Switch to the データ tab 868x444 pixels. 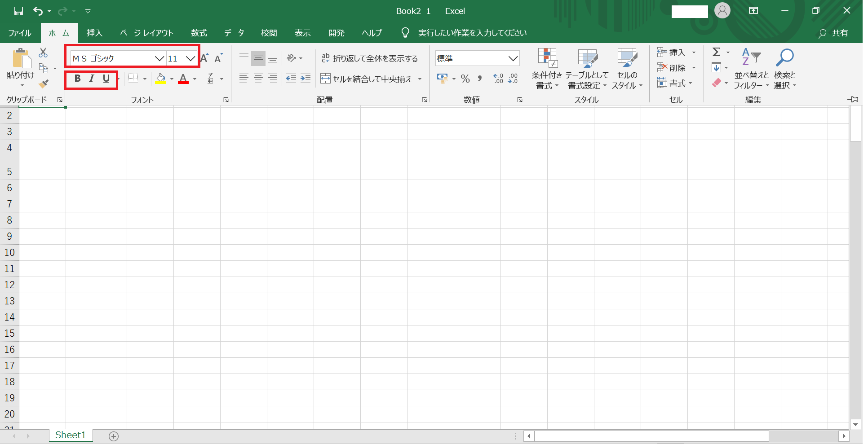[234, 33]
